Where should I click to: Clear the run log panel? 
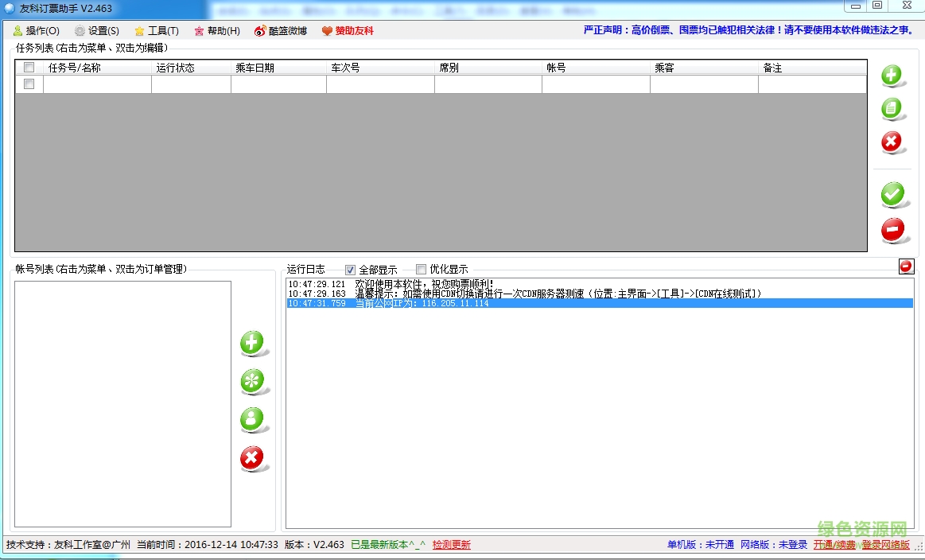905,266
